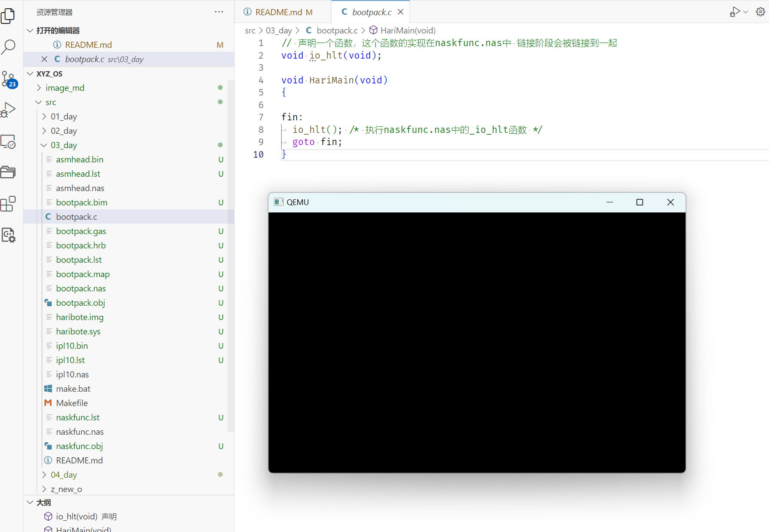Click line number 4 in the gutter
Screen dimensions: 769x532
pos(261,80)
